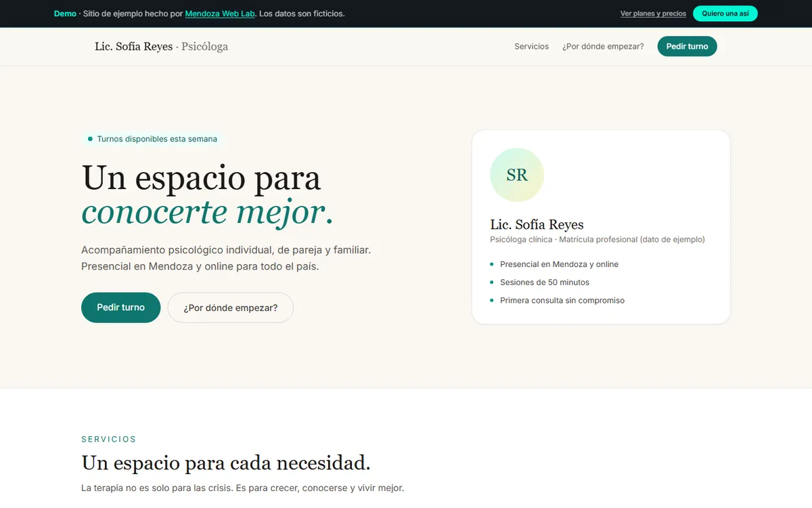Image resolution: width=812 pixels, height=508 pixels.
Task: Open Ver planes y precios link
Action: pyautogui.click(x=653, y=14)
